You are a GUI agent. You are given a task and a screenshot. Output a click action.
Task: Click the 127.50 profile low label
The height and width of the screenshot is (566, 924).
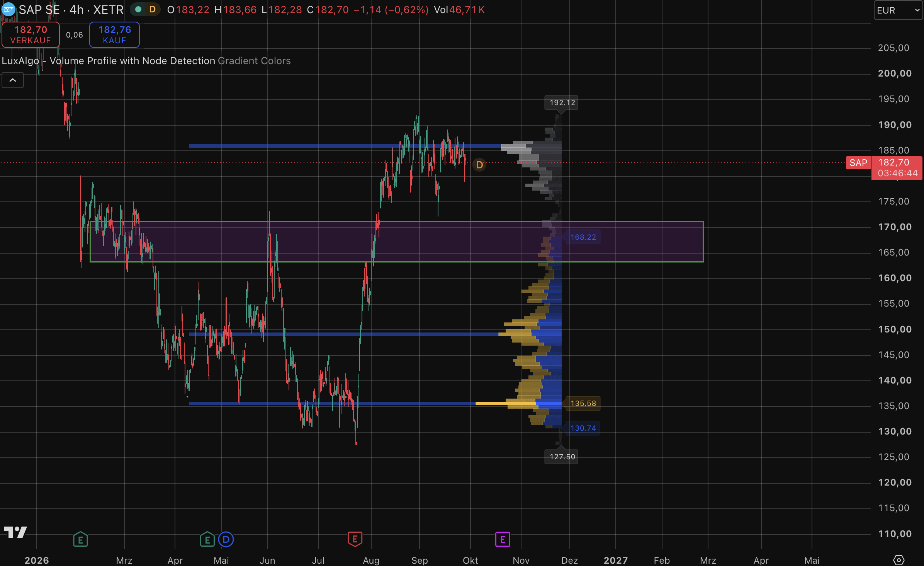point(562,457)
